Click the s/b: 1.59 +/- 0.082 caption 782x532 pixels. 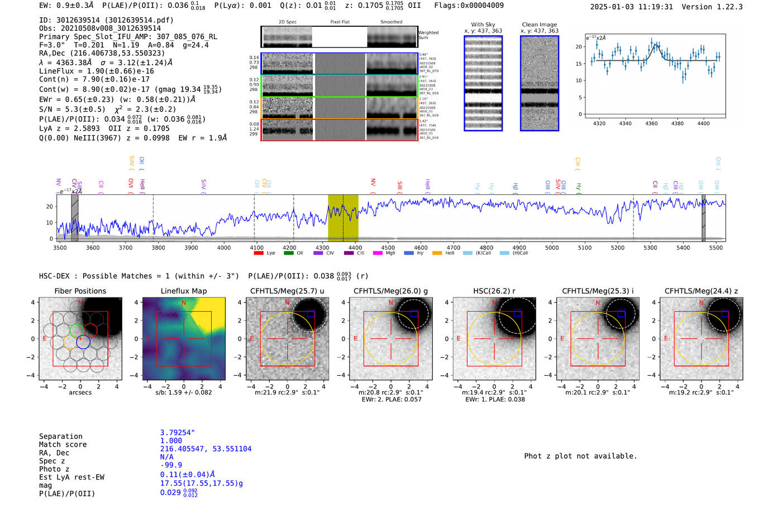click(184, 392)
